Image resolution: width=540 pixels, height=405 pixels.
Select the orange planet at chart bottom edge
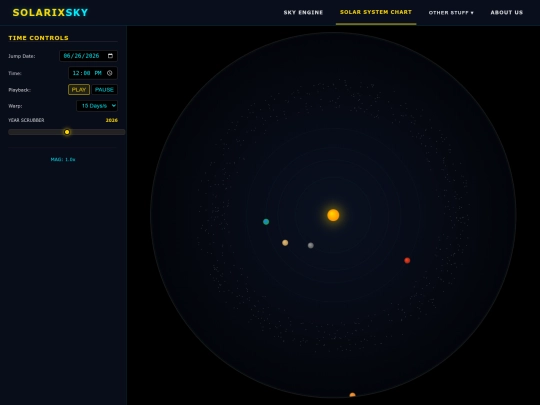tap(352, 395)
